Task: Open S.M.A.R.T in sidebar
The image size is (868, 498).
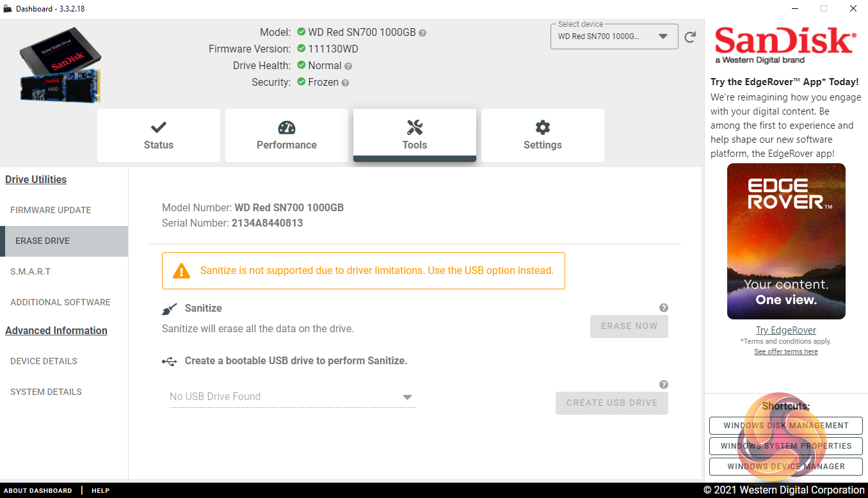Action: pos(64,271)
